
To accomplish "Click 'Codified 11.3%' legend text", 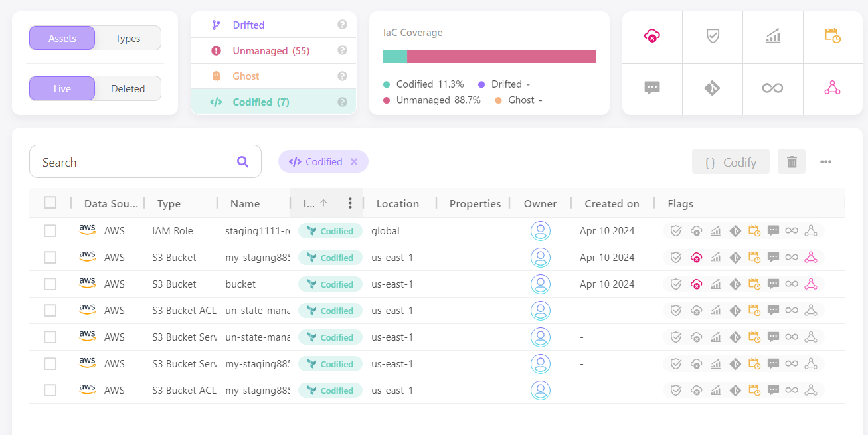I will 430,84.
